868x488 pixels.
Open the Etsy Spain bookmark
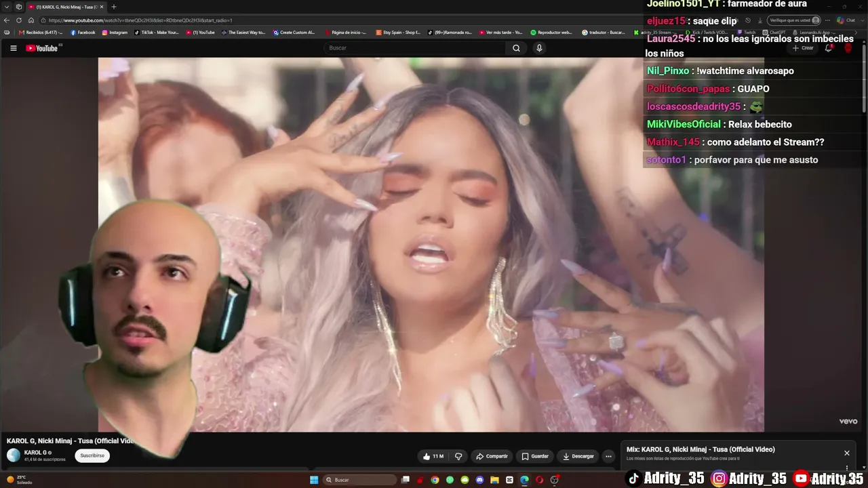pos(398,33)
